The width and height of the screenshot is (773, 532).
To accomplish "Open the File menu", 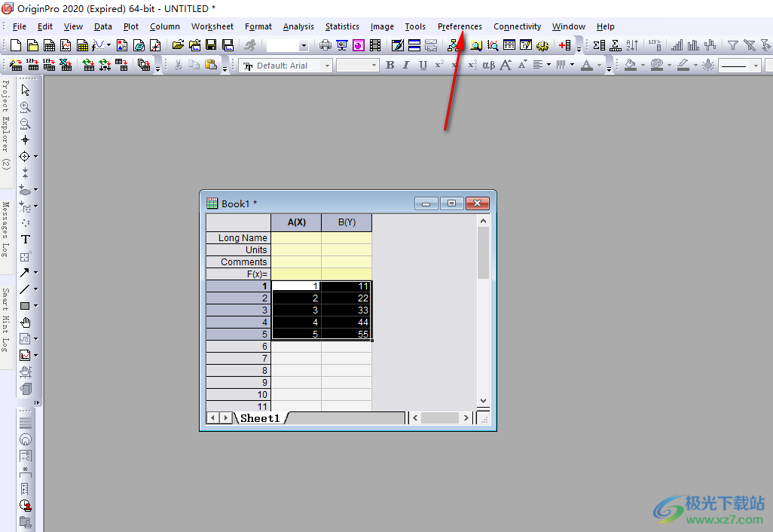I will (x=20, y=26).
